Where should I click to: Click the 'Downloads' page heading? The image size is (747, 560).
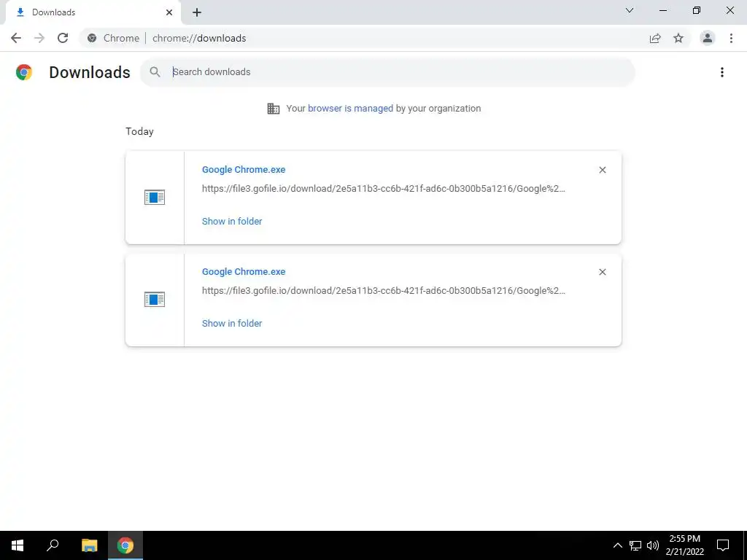click(x=90, y=72)
